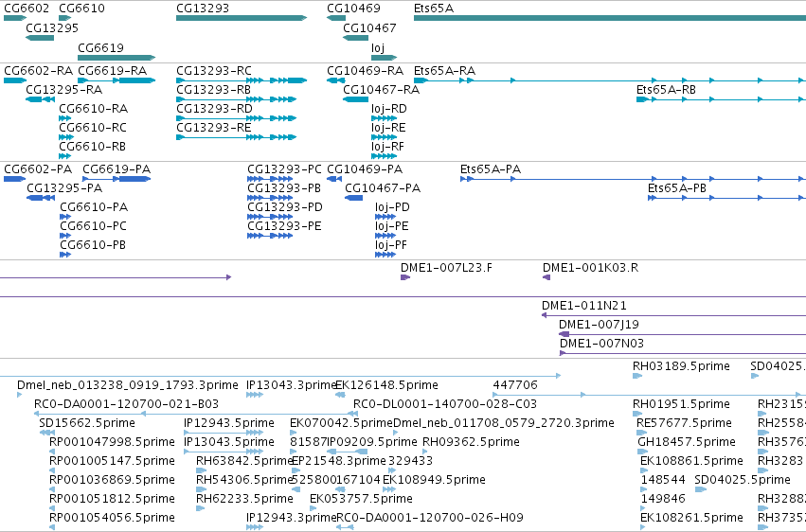The image size is (806, 532).
Task: Click the EK108261.5prime EST label
Action: 691,518
